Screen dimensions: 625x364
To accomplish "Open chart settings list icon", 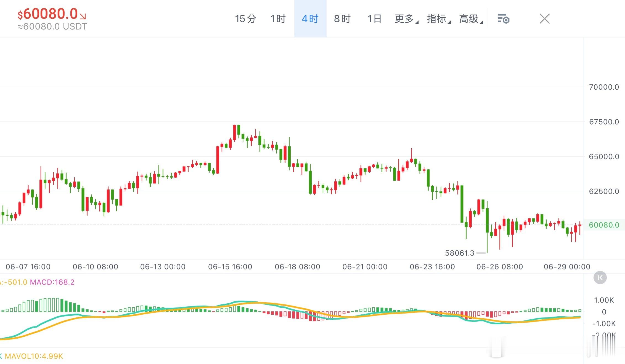I will click(x=503, y=19).
